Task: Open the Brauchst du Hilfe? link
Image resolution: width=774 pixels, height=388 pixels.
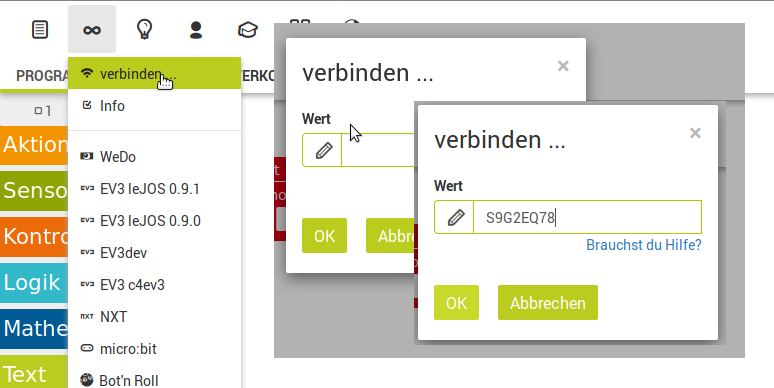Action: [x=644, y=245]
